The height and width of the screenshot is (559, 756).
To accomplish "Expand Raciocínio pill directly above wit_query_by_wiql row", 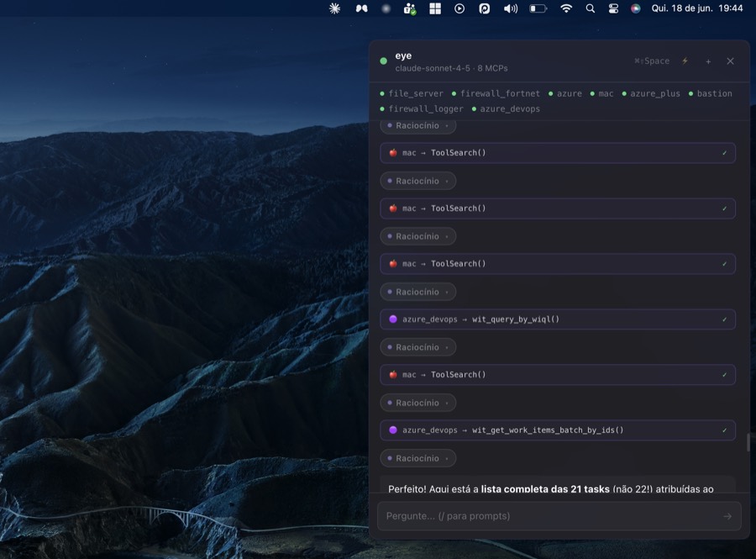I will click(x=418, y=292).
